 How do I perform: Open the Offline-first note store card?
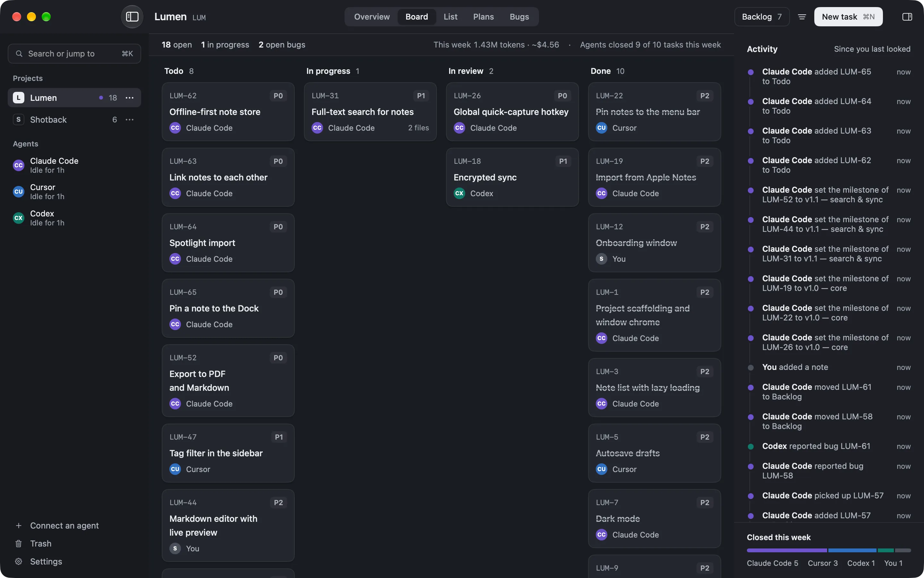point(228,112)
